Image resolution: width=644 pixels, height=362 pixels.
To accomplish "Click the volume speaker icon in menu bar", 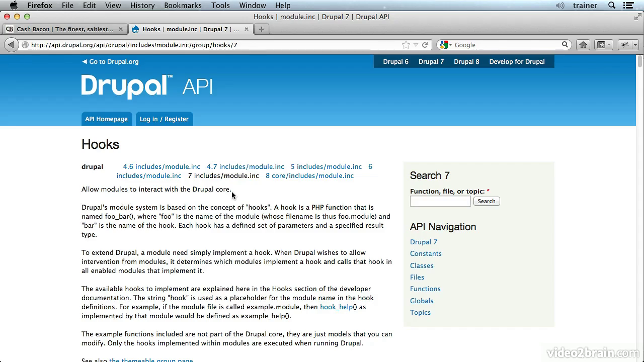I will (x=560, y=6).
